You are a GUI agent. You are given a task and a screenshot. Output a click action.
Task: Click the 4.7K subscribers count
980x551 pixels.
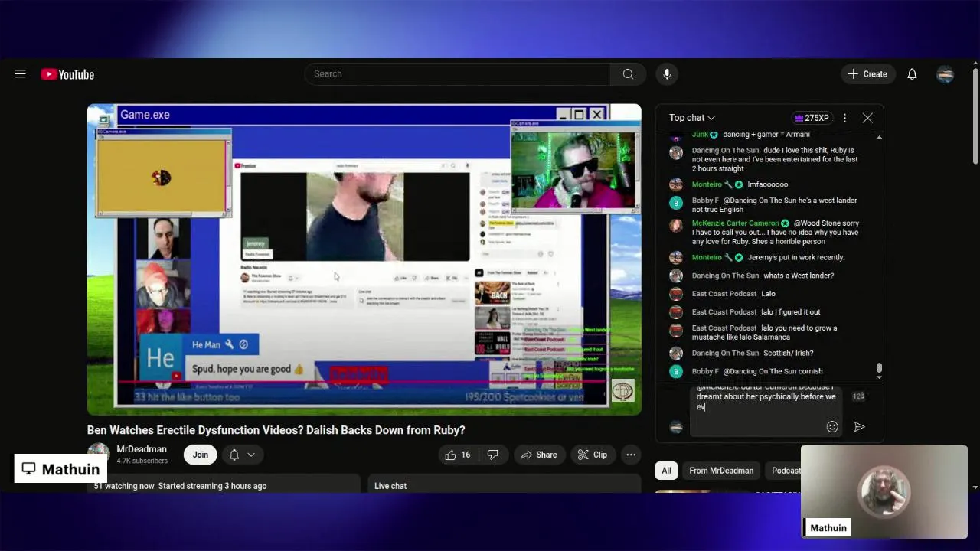(x=142, y=461)
